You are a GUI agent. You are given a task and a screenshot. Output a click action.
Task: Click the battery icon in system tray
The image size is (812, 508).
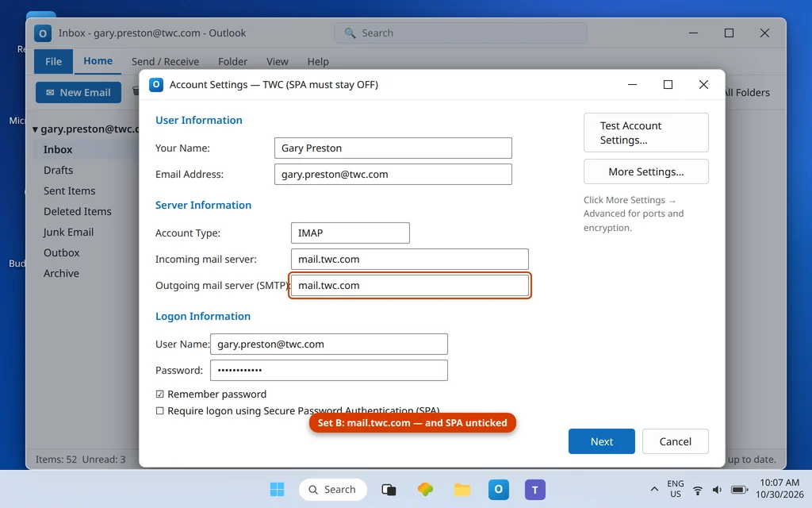coord(739,490)
